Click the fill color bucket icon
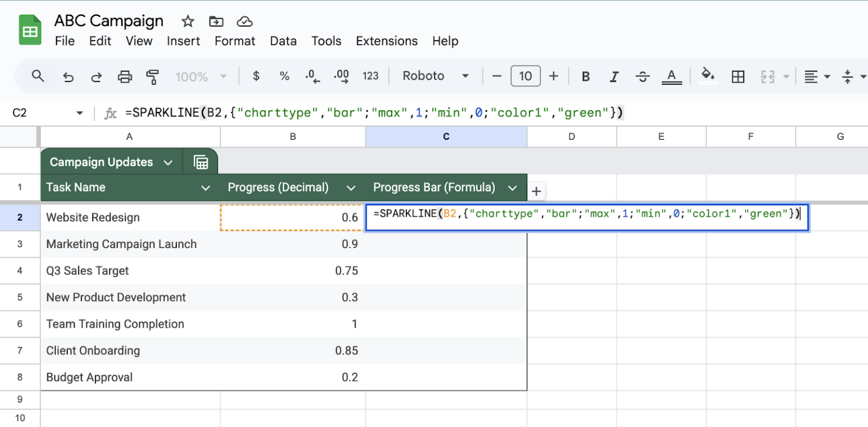Viewport: 868px width, 427px height. click(708, 76)
